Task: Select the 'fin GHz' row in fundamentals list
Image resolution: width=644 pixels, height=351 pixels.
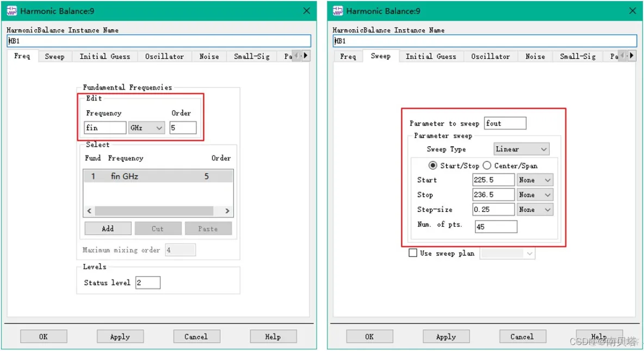Action: pos(158,177)
